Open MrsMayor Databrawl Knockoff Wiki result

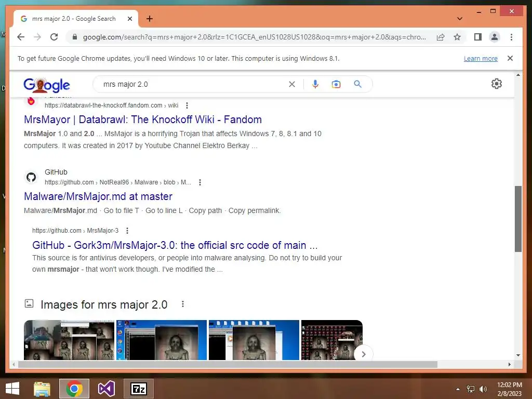(x=143, y=119)
